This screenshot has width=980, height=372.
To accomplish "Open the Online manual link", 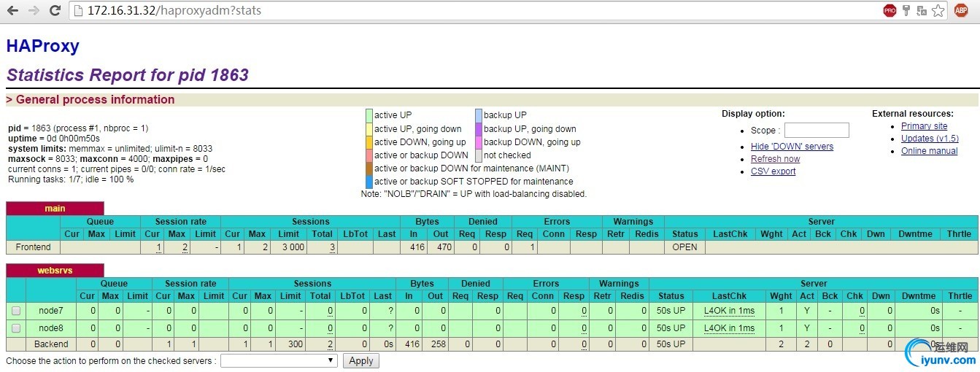I will 929,151.
